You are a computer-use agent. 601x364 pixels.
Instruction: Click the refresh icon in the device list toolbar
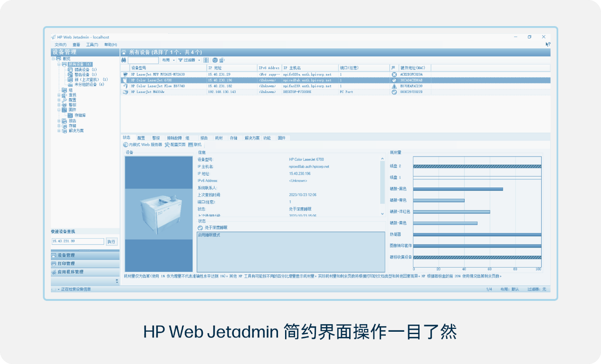[215, 60]
